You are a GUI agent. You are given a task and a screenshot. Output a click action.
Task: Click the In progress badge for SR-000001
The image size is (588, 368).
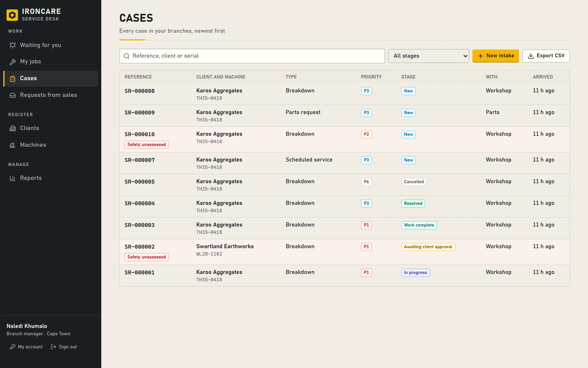pos(415,273)
